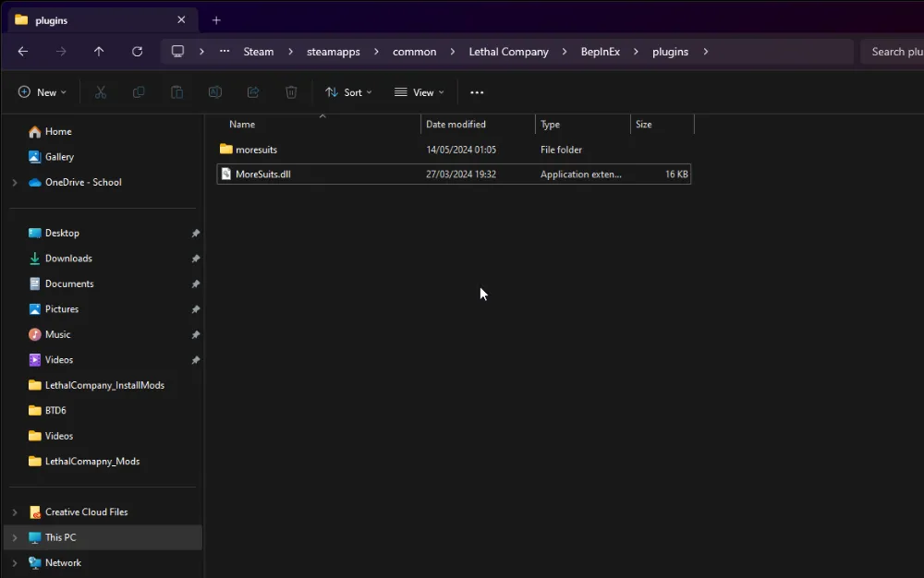Click the Paste icon in the toolbar

coord(176,92)
